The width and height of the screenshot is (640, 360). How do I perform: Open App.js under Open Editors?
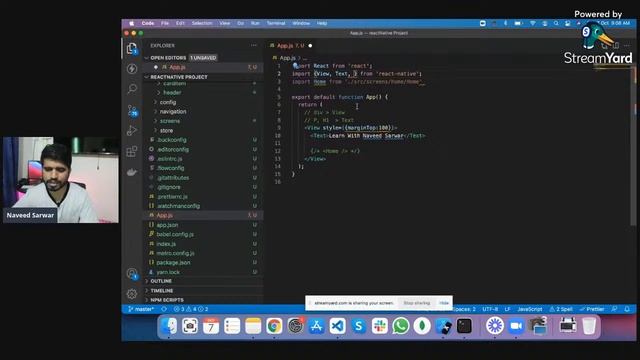tap(177, 67)
